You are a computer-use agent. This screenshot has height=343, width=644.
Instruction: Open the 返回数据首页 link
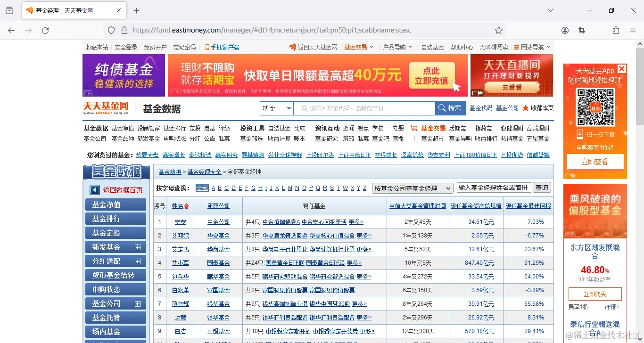(123, 190)
